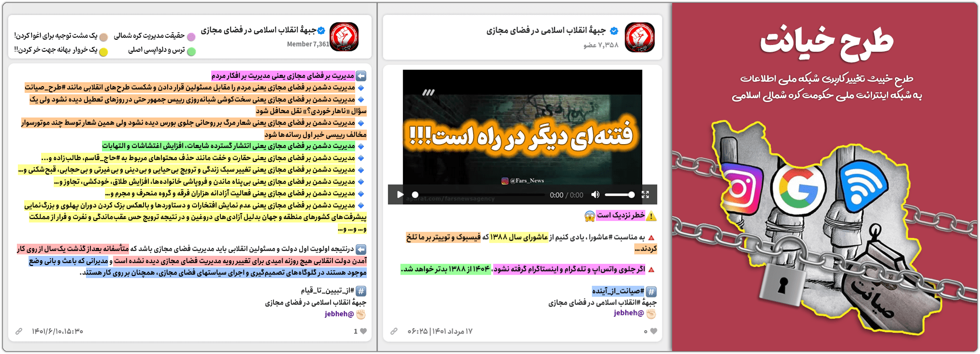Click scream emoji after خطر نزدیک است
980x354 pixels.
[x=590, y=216]
